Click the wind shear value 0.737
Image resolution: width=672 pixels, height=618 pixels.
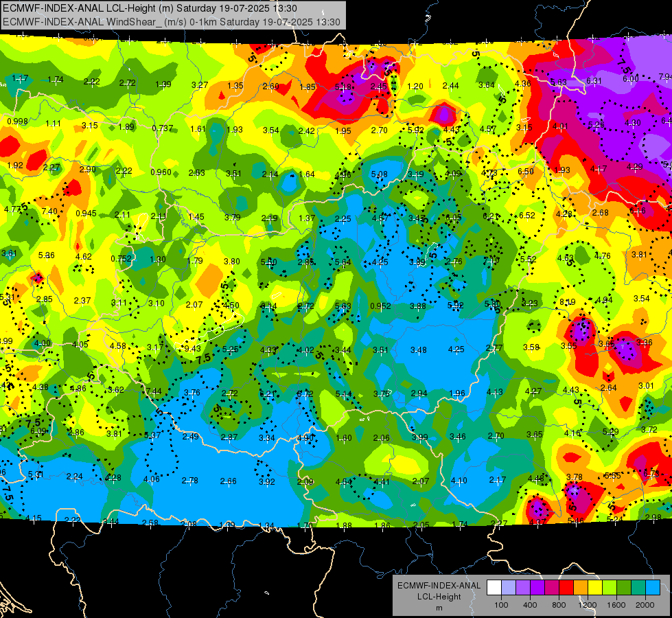[163, 128]
